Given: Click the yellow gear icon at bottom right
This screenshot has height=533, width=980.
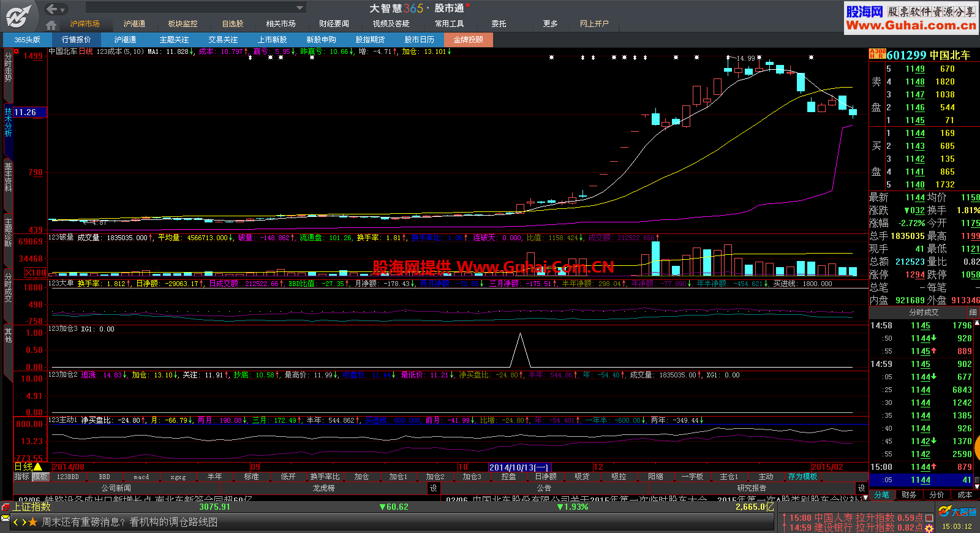Looking at the screenshot, I should pyautogui.click(x=929, y=527).
